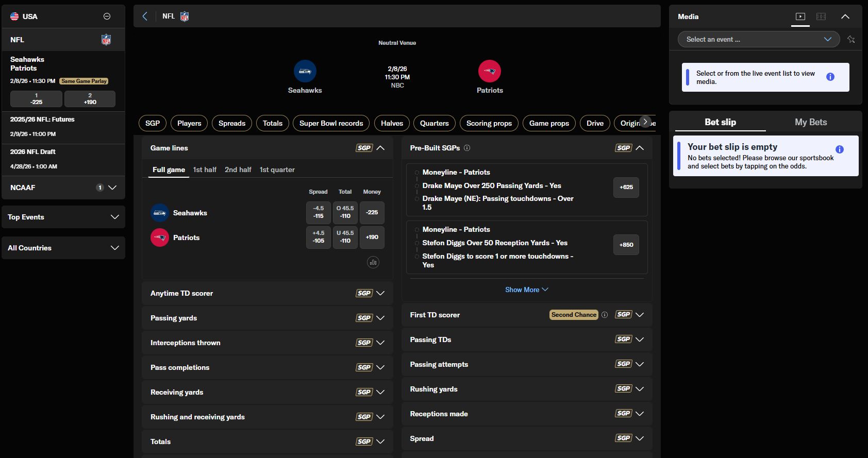
Task: Select Seahawks moneyline -225 in Game lines
Action: tap(372, 212)
